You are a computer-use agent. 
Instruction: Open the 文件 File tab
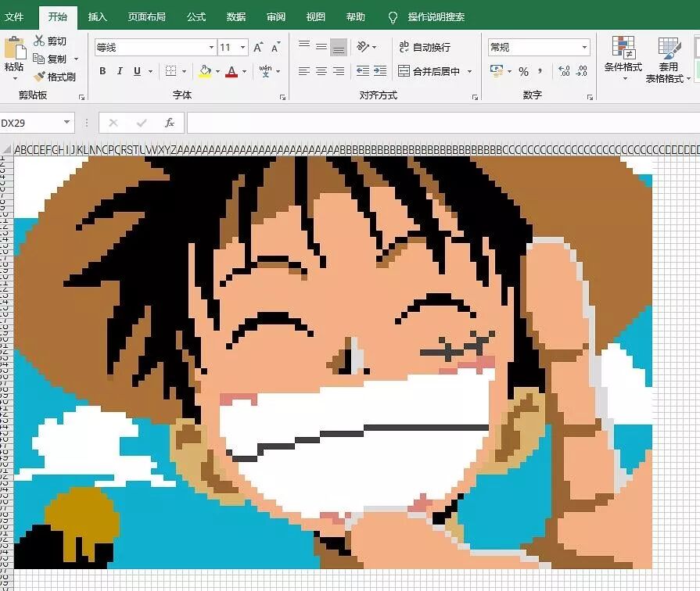tap(14, 17)
